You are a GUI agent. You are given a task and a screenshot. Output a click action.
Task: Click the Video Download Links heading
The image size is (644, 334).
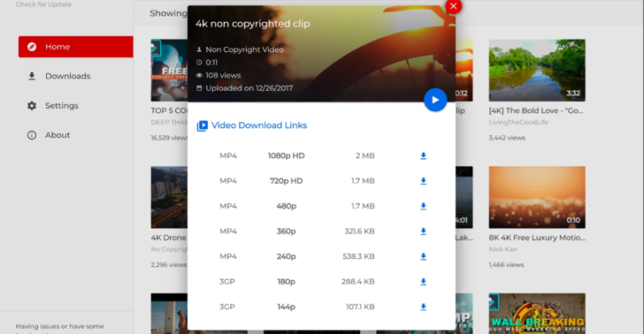[x=259, y=125]
